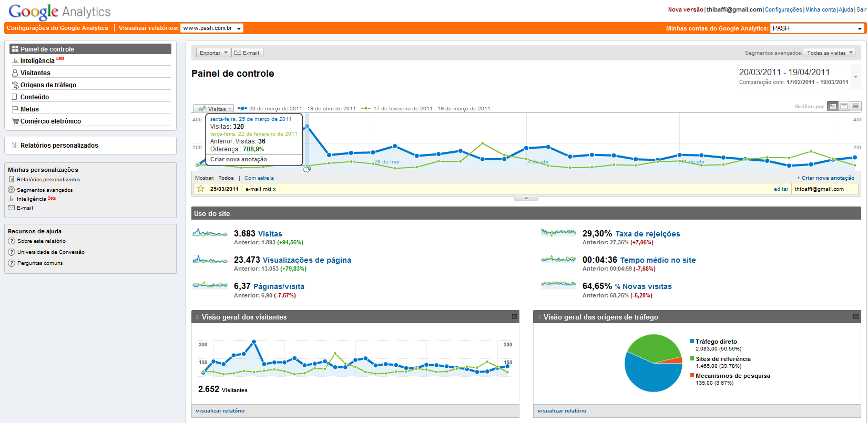Show Todos annotations filter
The height and width of the screenshot is (423, 868).
pos(226,178)
